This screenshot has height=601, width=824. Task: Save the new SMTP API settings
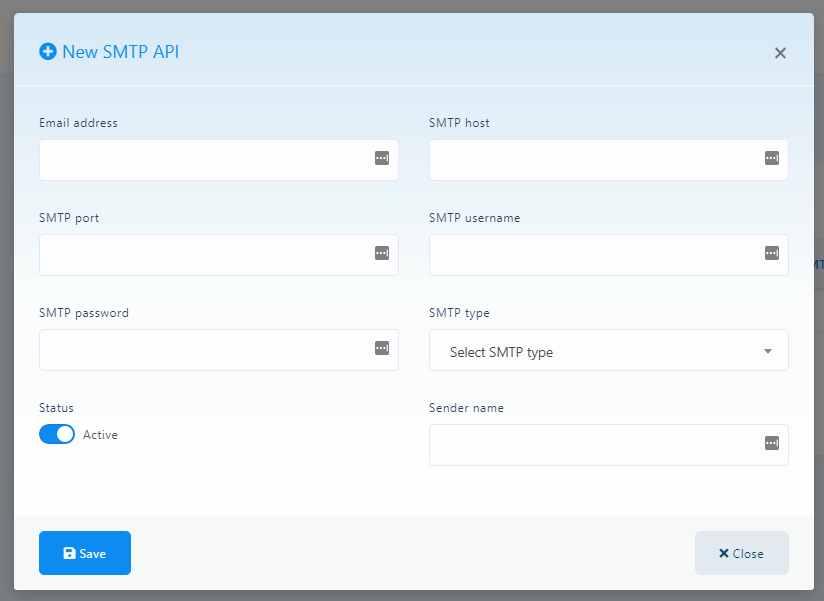(85, 553)
